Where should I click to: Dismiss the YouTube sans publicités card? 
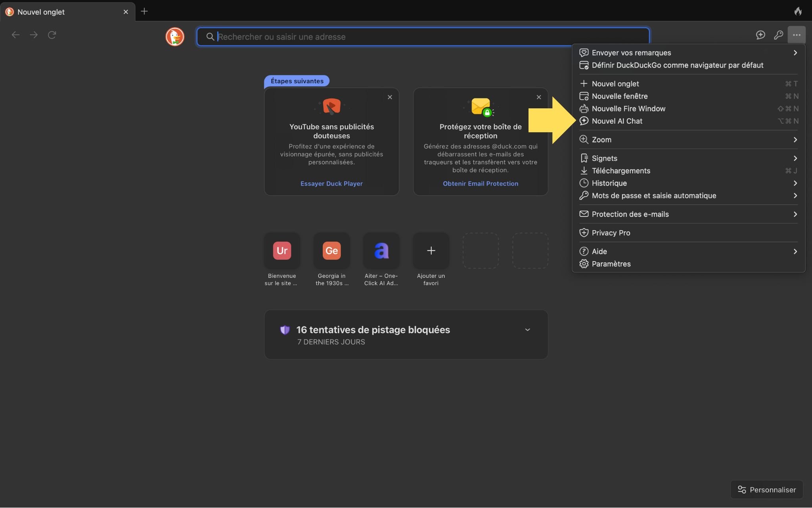pyautogui.click(x=390, y=97)
